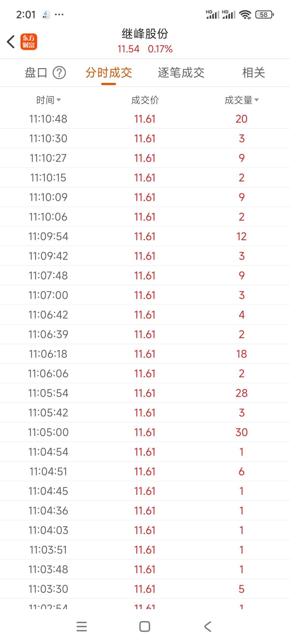Tap the three-dots status bar icon

(59, 14)
